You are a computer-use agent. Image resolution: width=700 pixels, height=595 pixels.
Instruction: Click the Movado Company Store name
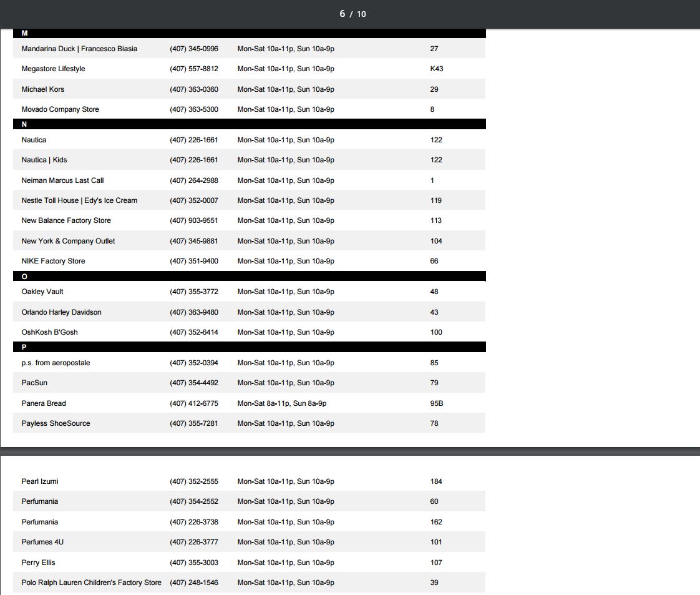tap(60, 109)
